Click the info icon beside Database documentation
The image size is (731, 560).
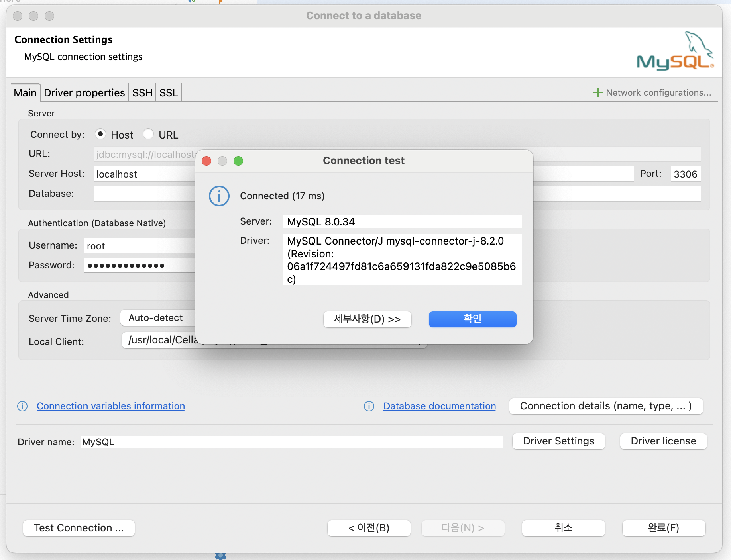[x=369, y=406]
